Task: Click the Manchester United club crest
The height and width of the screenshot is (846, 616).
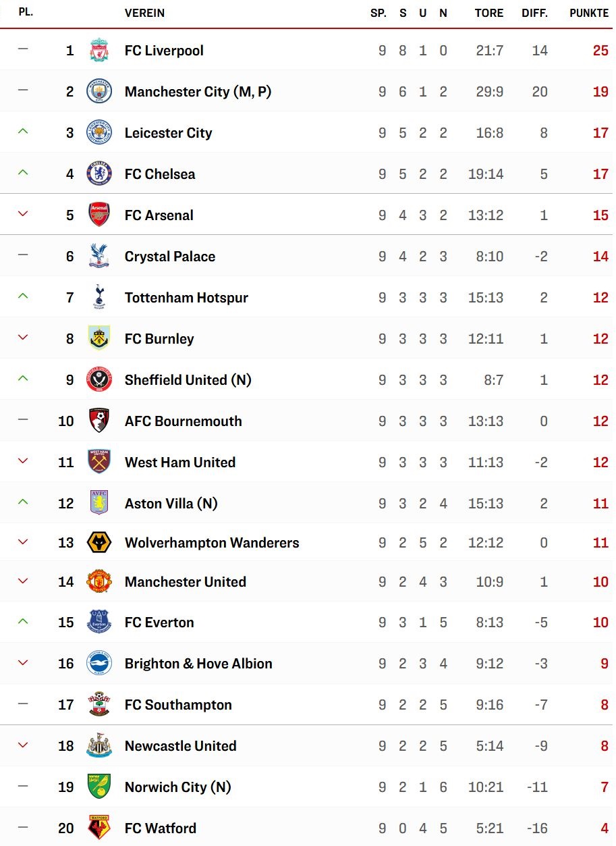Action: (x=99, y=581)
